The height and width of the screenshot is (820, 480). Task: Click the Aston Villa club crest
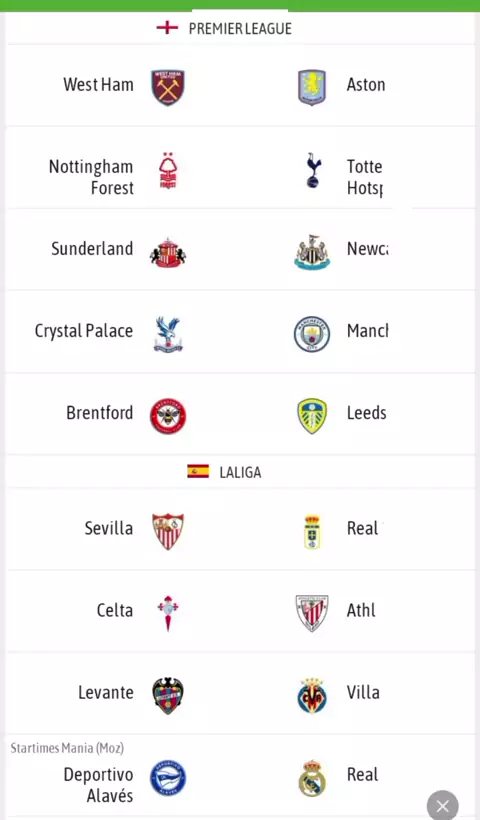pyautogui.click(x=312, y=87)
